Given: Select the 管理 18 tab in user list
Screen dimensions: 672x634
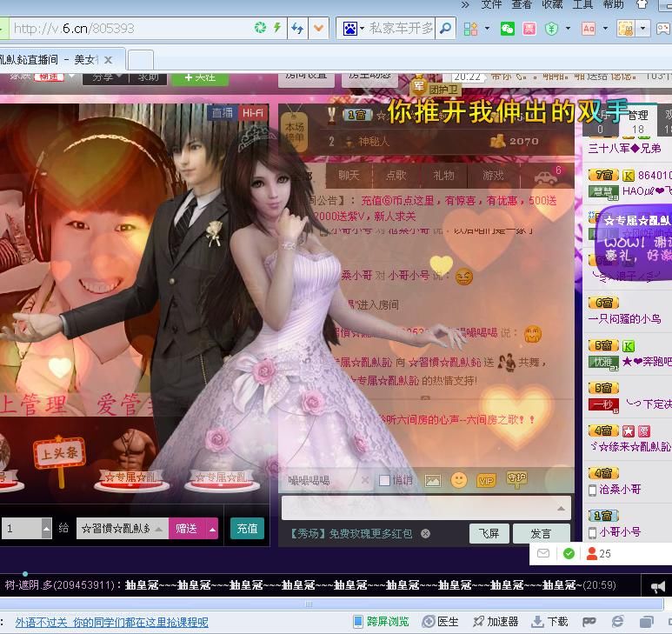Looking at the screenshot, I should tap(638, 121).
